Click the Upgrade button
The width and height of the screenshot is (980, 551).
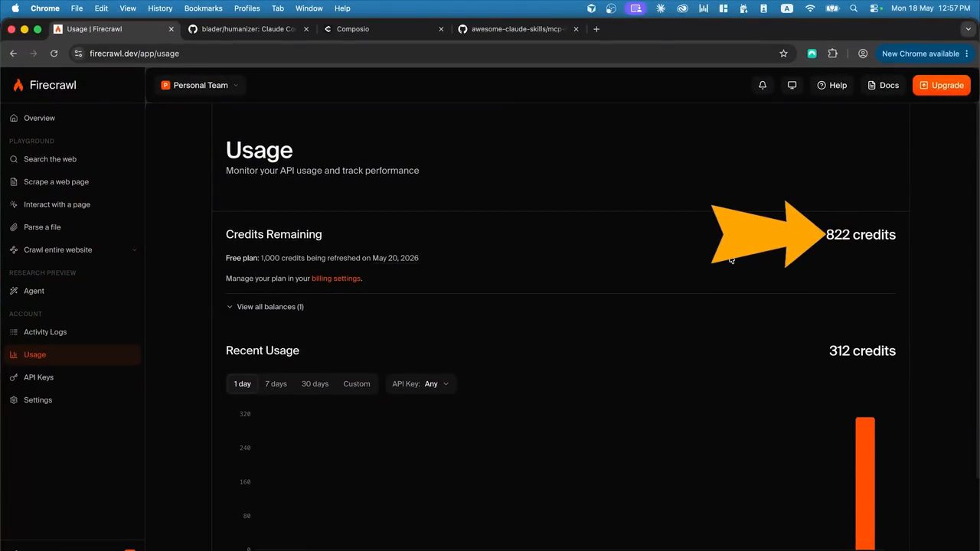[x=942, y=85]
